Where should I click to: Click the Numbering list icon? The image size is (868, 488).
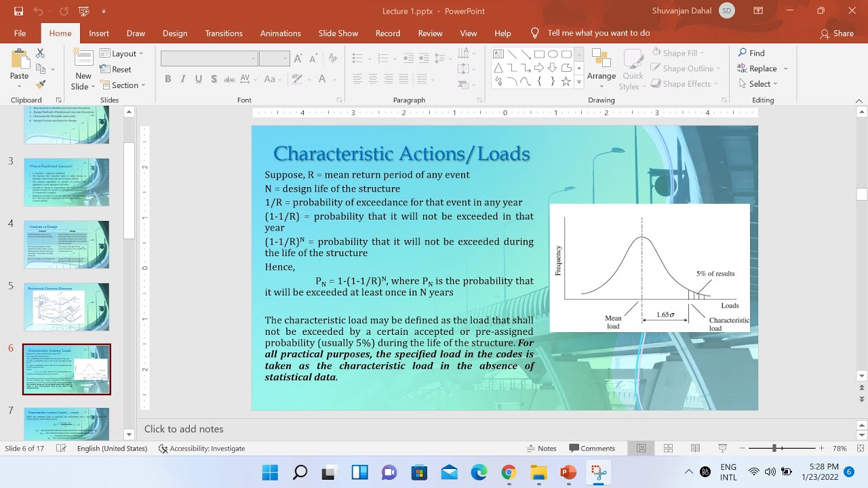coord(384,58)
